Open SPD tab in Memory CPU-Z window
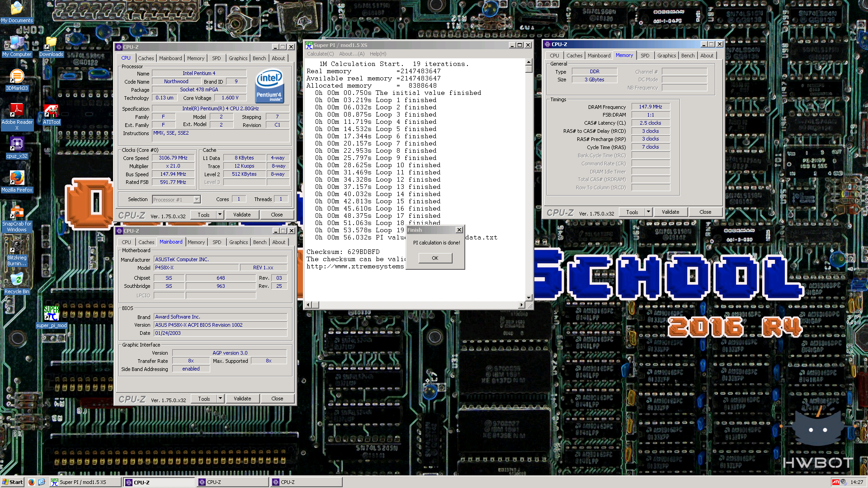 pyautogui.click(x=645, y=56)
